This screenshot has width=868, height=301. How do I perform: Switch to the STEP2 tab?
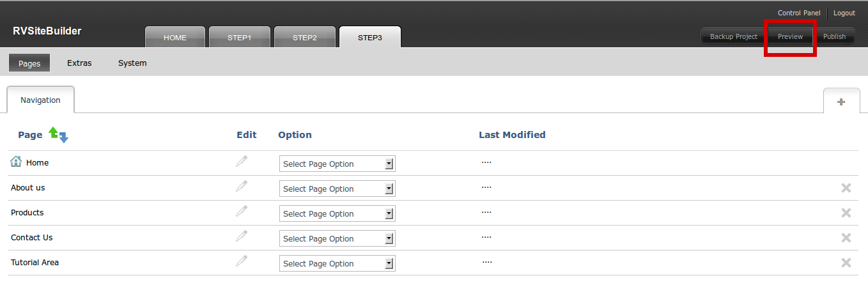point(305,38)
